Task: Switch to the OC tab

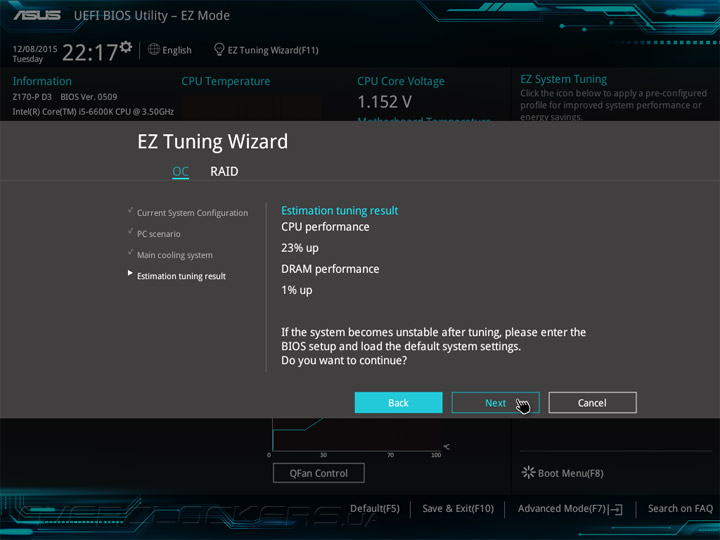Action: tap(180, 171)
